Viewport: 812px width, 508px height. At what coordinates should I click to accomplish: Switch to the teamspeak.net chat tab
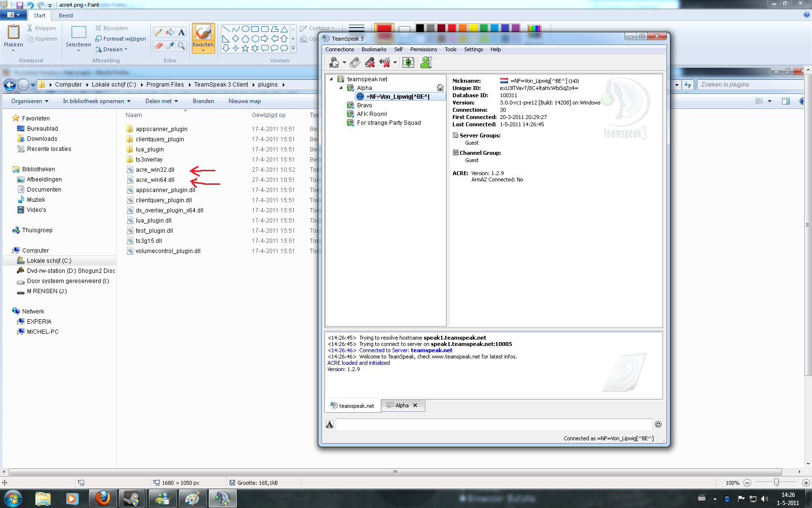[x=353, y=405]
